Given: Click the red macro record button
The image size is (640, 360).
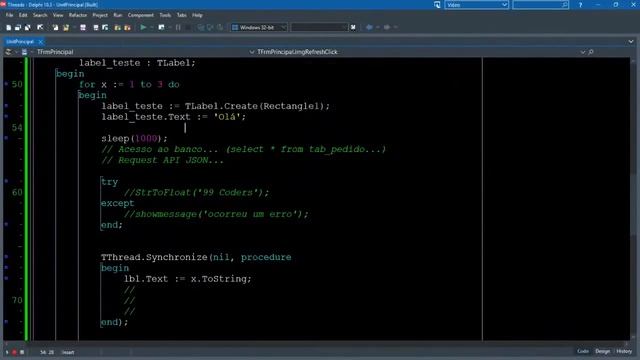Looking at the screenshot, I should (14, 352).
